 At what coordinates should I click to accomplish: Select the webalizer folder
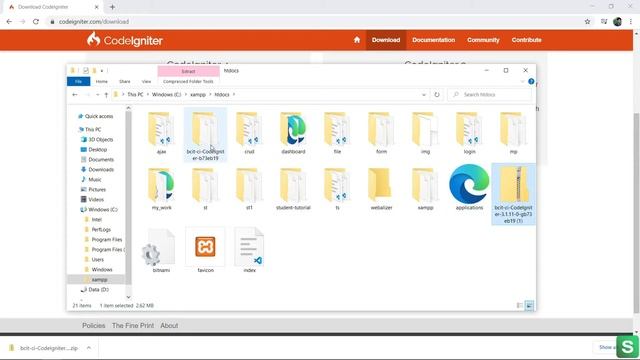tap(381, 189)
